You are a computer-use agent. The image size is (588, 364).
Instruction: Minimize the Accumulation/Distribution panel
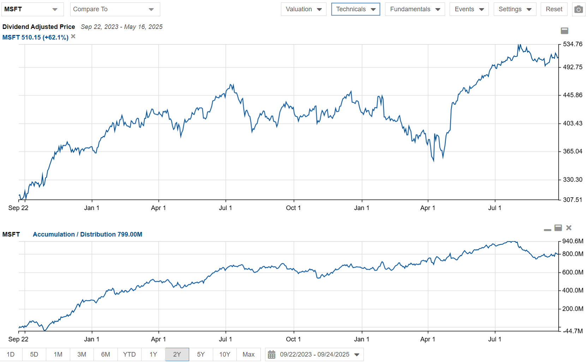(x=547, y=229)
